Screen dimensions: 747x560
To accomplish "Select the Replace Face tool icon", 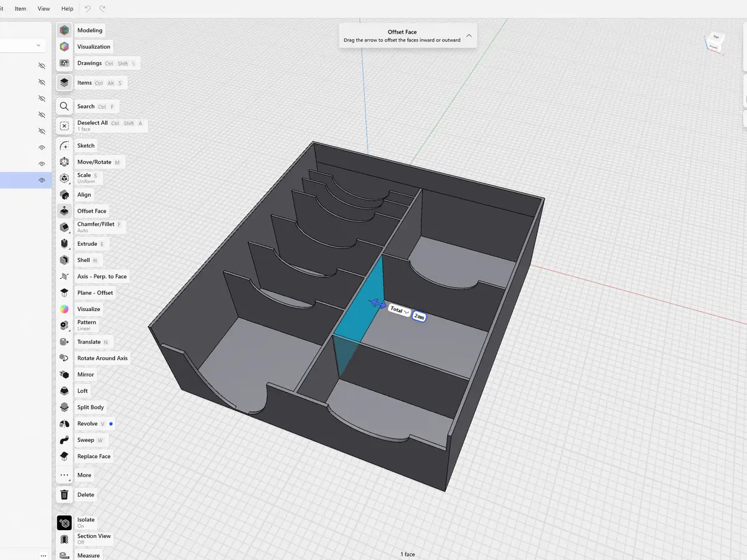I will [x=64, y=456].
